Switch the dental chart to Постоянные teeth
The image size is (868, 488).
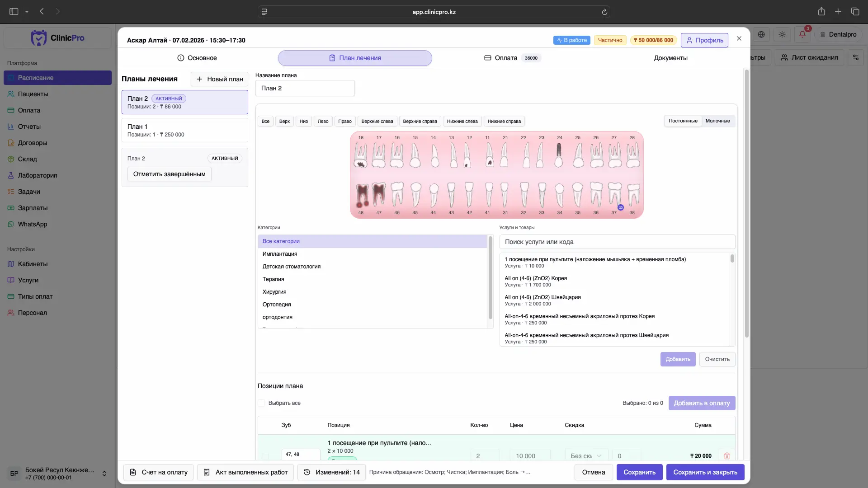point(683,121)
